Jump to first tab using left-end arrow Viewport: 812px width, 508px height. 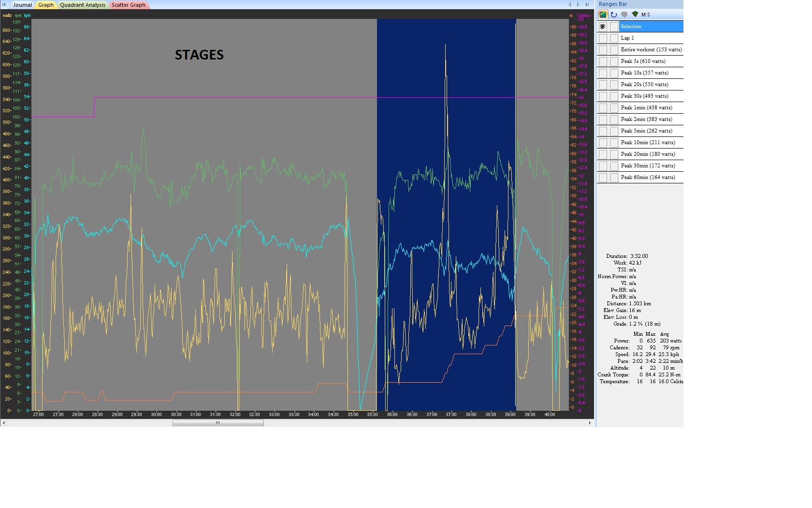pyautogui.click(x=4, y=5)
